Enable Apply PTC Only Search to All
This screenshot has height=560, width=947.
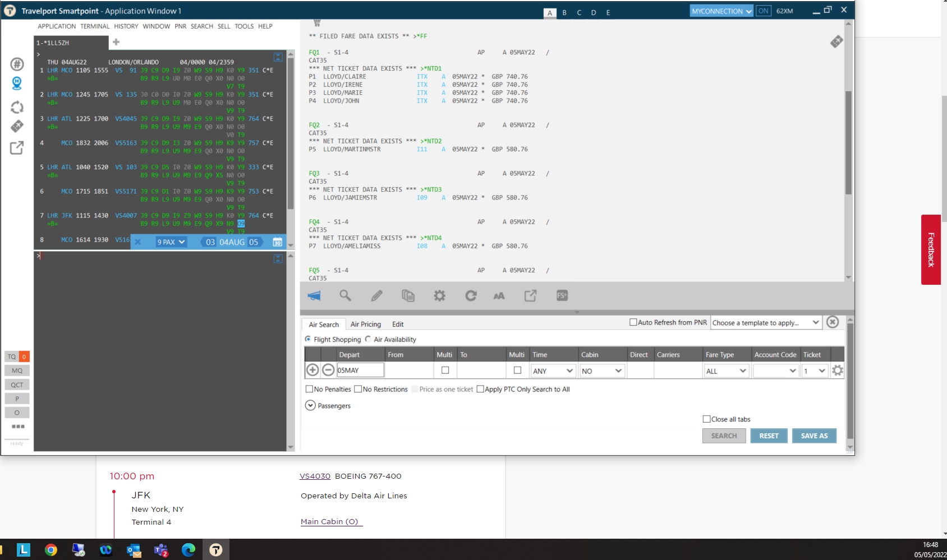pyautogui.click(x=480, y=389)
